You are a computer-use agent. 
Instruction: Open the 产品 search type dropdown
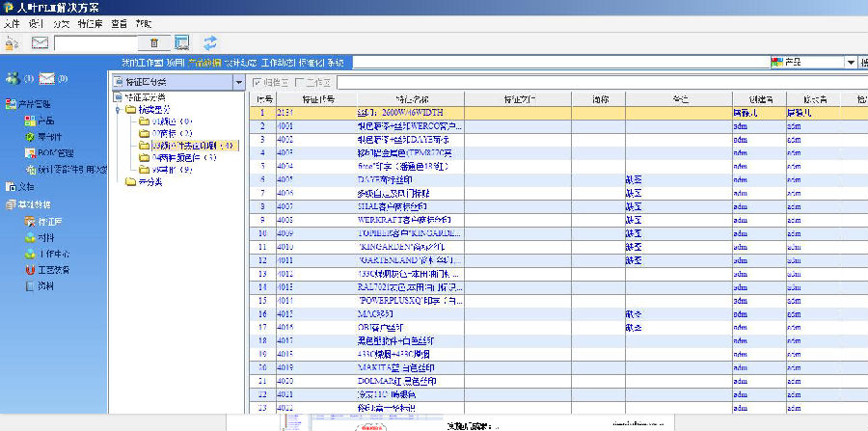point(851,62)
